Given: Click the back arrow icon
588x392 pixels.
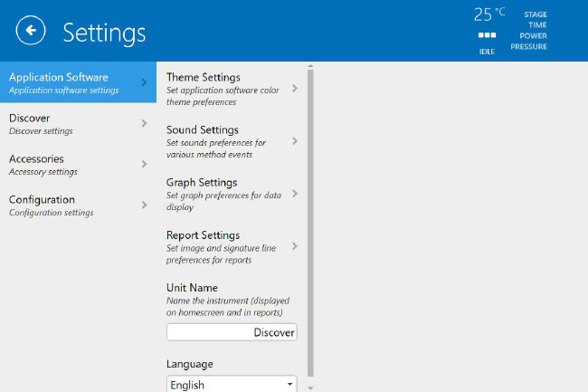Looking at the screenshot, I should pyautogui.click(x=31, y=31).
